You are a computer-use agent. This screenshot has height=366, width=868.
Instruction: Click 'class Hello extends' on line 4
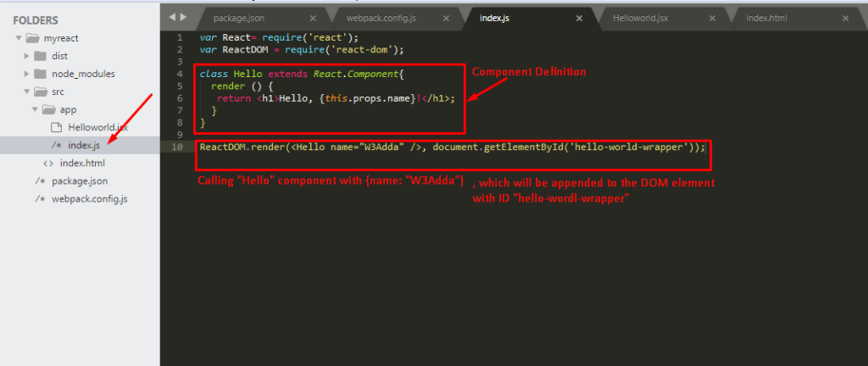click(x=254, y=74)
